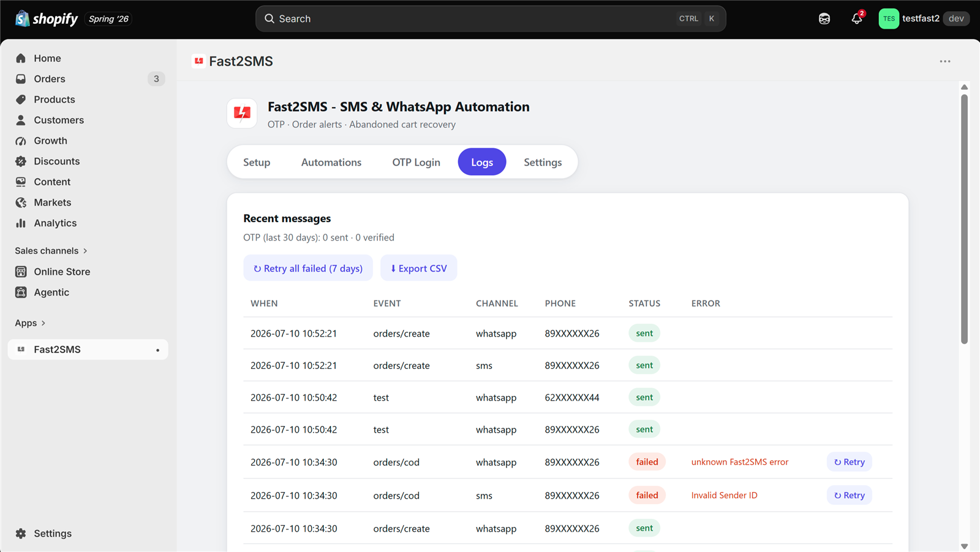Click the OTP last 30 days summary text

tap(319, 237)
